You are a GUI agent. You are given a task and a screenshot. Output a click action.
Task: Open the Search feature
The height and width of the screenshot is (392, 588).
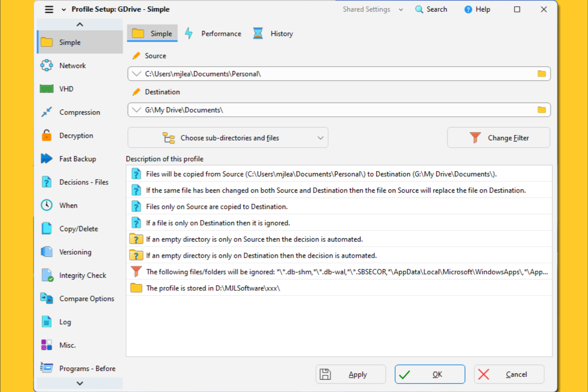click(431, 9)
